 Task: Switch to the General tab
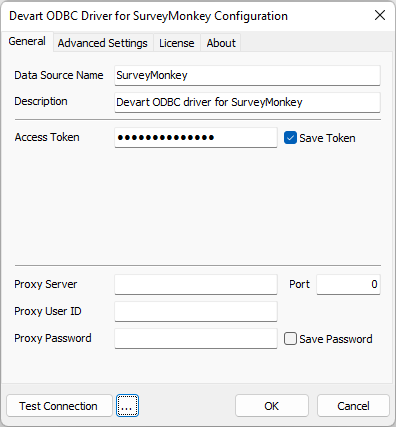pyautogui.click(x=27, y=42)
